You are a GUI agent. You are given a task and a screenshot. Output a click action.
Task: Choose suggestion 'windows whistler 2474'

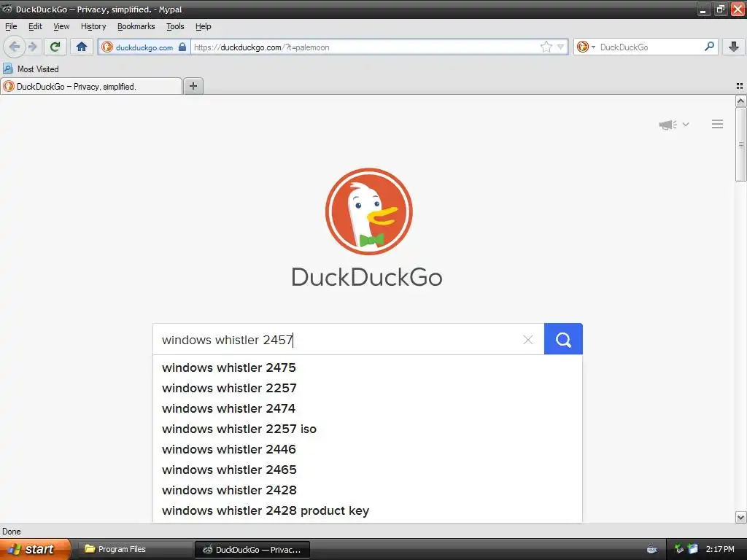[368, 408]
